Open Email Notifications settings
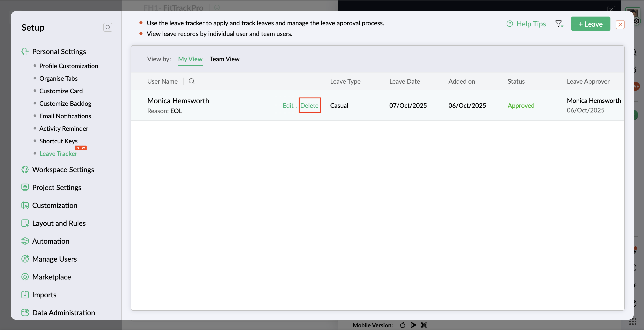644x330 pixels. [65, 116]
